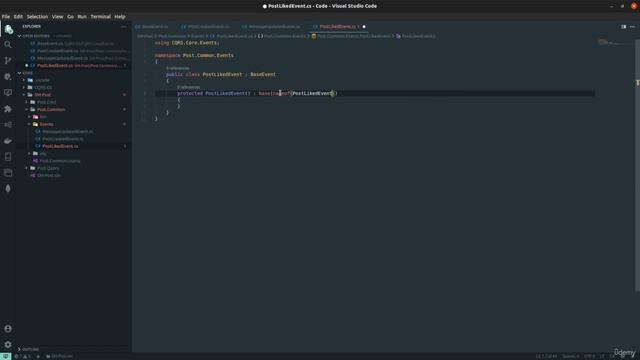Click the split editor right icon
The width and height of the screenshot is (640, 360).
click(x=623, y=27)
